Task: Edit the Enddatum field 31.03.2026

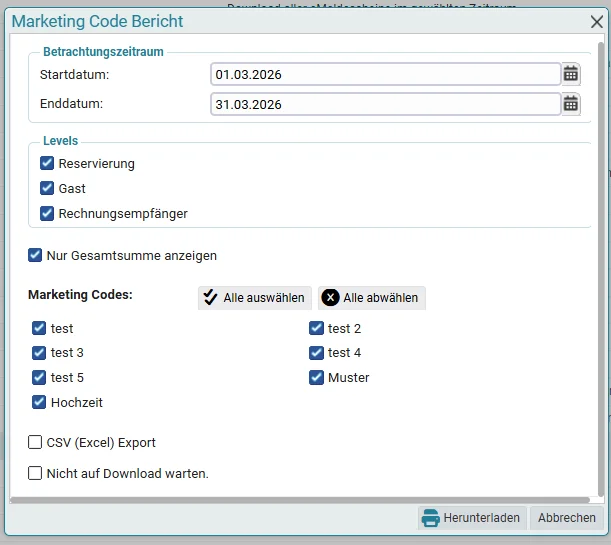Action: click(385, 104)
